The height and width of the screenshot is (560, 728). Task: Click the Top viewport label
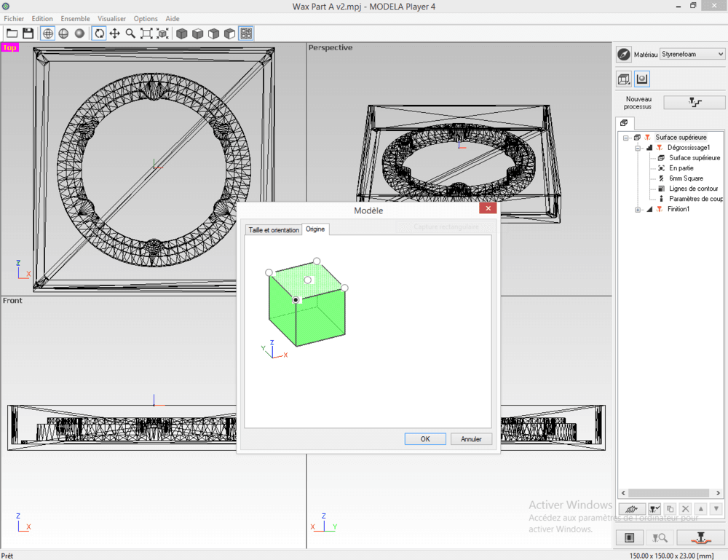9,47
